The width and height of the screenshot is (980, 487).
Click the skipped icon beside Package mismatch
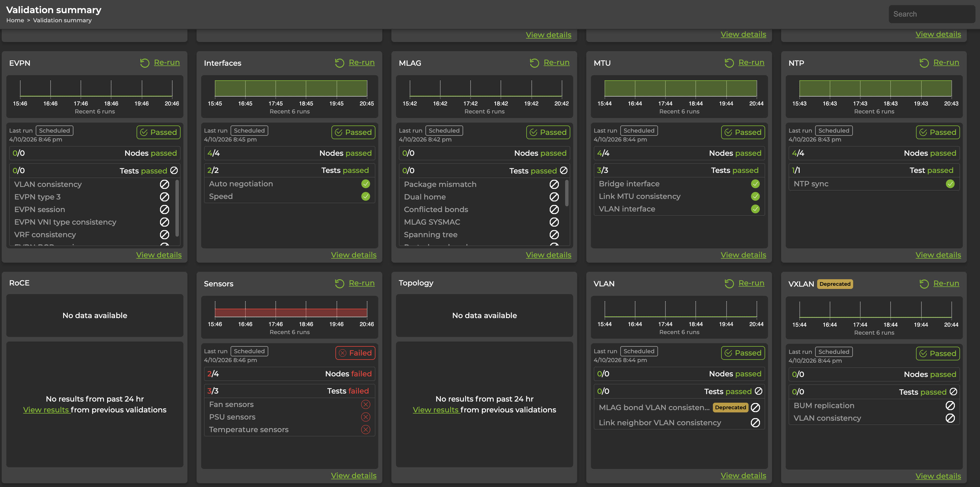(x=554, y=184)
